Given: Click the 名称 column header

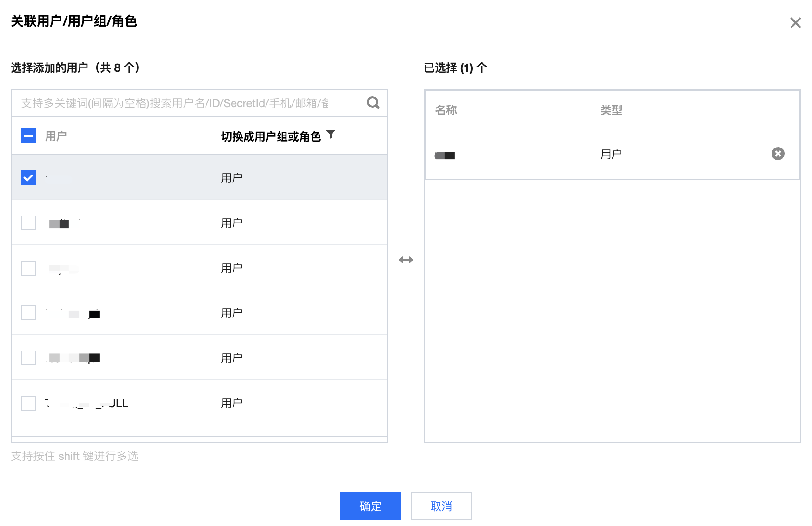Looking at the screenshot, I should coord(446,110).
